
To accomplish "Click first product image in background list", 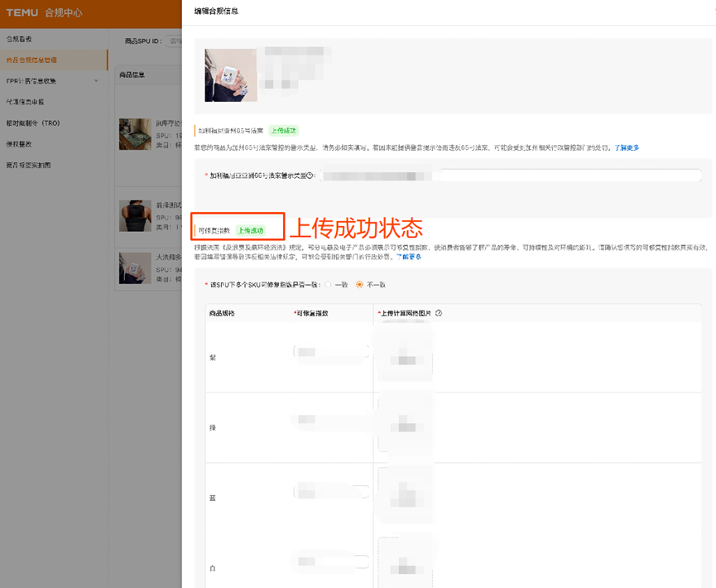I will tap(135, 134).
